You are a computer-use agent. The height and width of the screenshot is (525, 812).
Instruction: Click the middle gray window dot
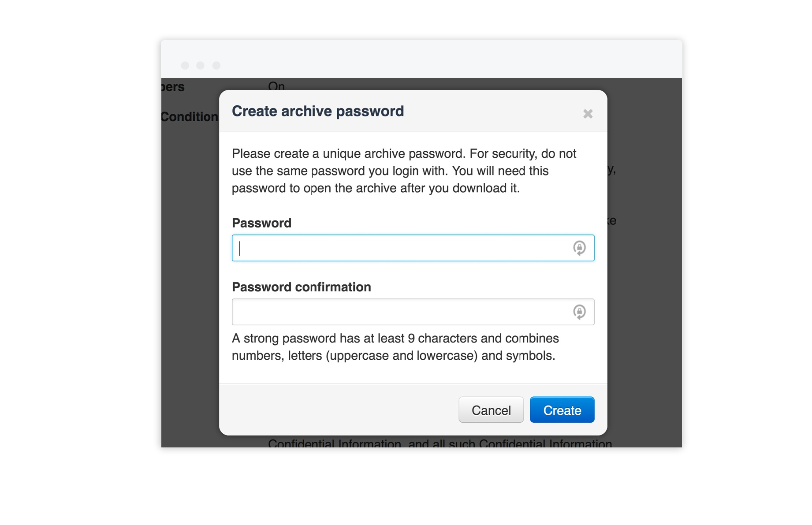(201, 65)
